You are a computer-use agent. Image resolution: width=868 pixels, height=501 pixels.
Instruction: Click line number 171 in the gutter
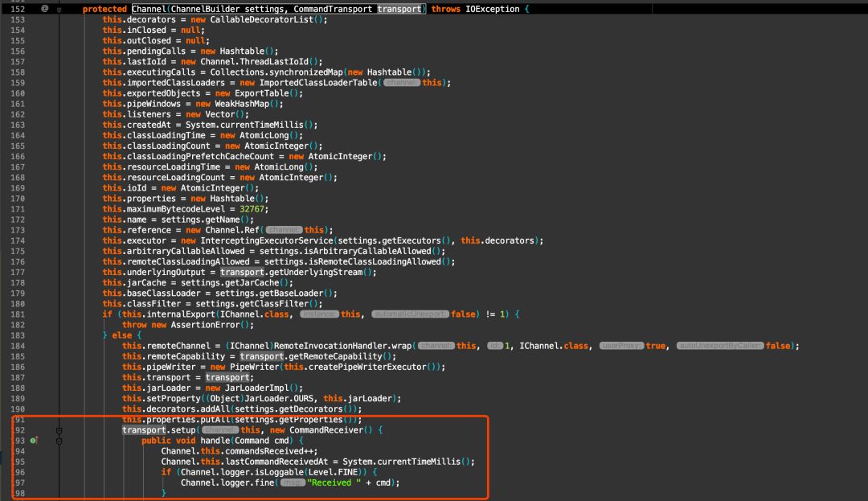coord(18,209)
